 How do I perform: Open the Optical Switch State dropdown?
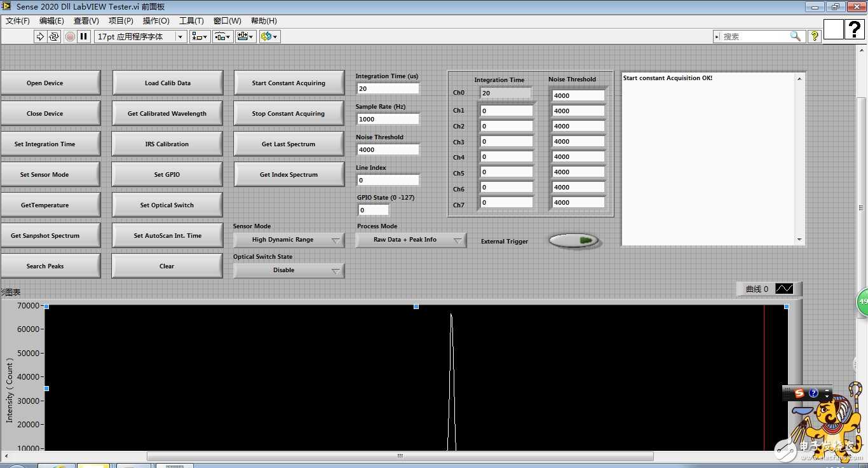[x=288, y=270]
